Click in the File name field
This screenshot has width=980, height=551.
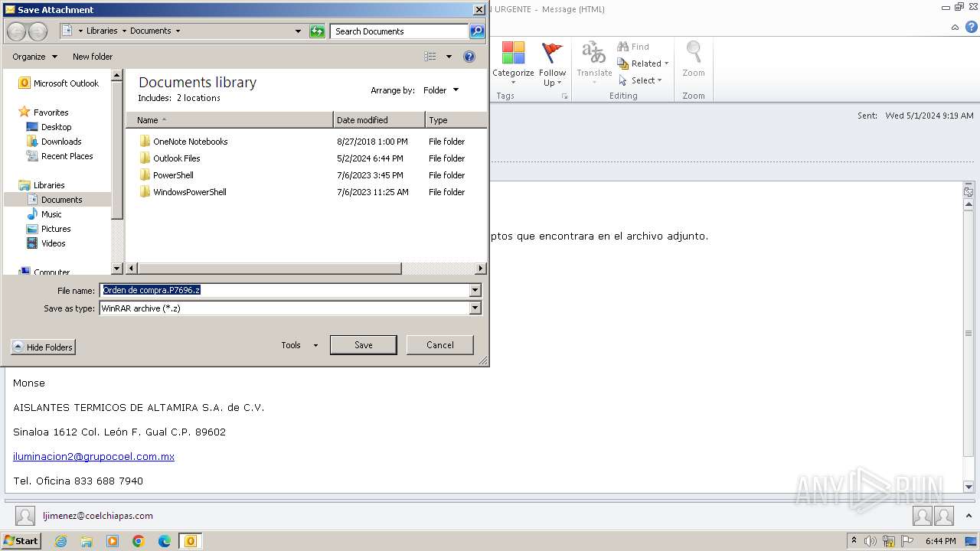[x=285, y=291]
